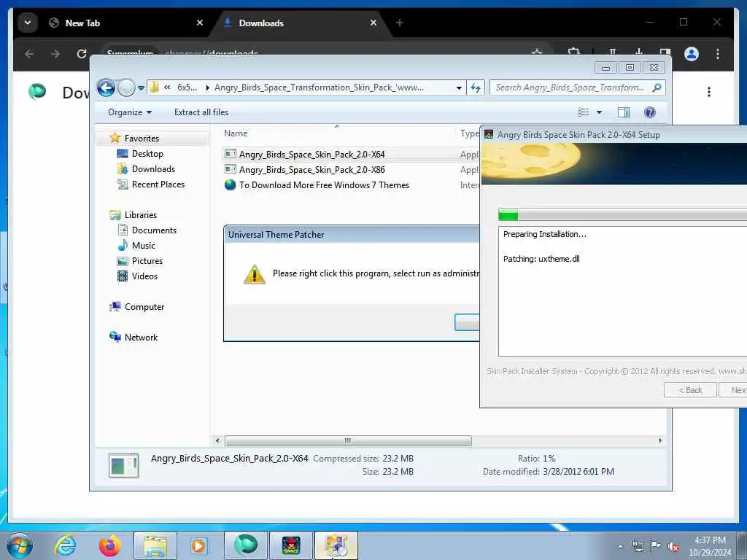The height and width of the screenshot is (560, 747).
Task: Open Windows Explorer taskbar icon
Action: point(155,545)
